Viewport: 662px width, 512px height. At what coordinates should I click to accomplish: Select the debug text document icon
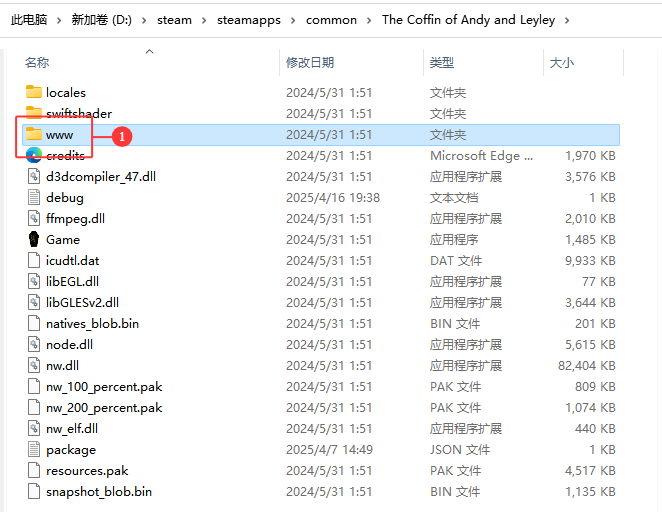tap(34, 197)
